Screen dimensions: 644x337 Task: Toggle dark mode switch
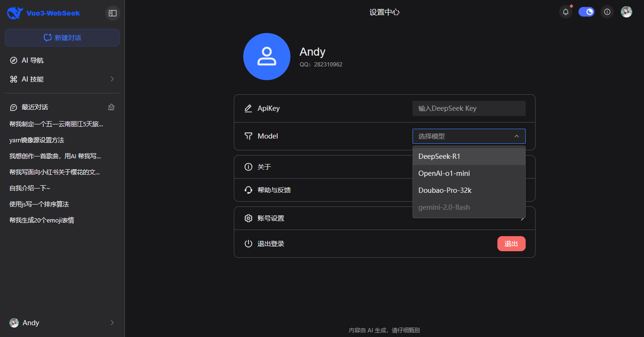coord(586,12)
